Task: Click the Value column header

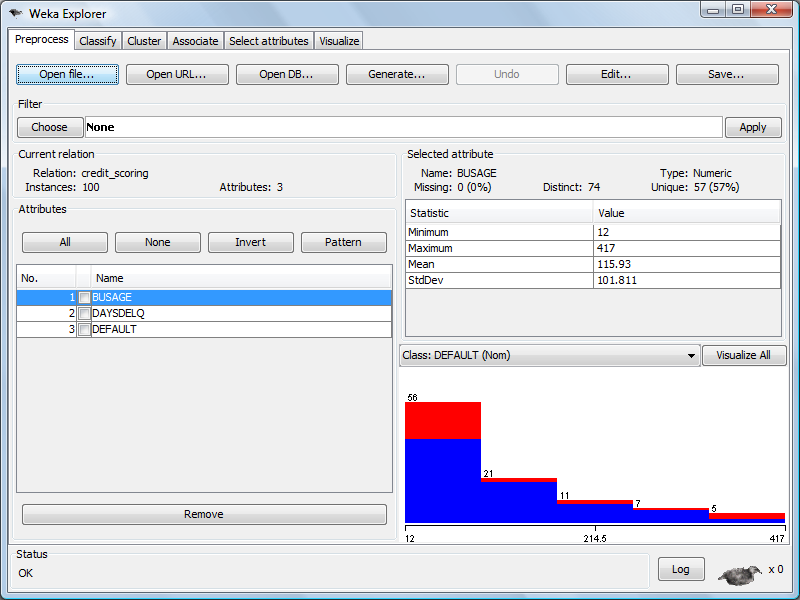Action: click(687, 213)
